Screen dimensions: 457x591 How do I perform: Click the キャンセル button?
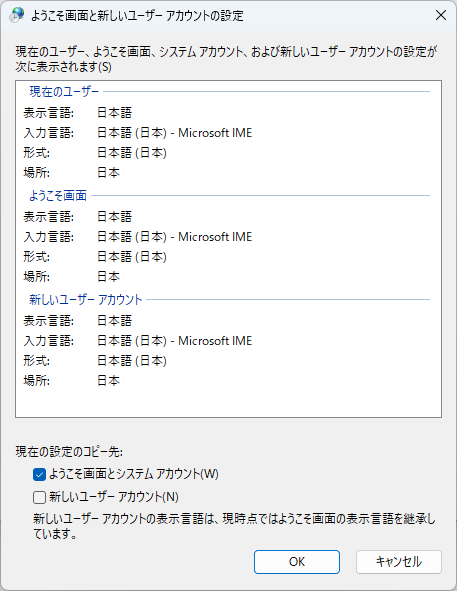399,562
